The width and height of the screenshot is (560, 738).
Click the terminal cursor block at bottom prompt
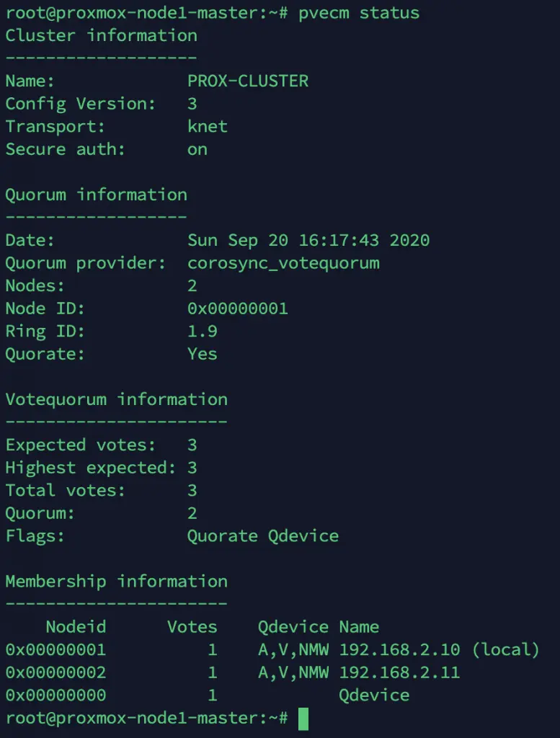303,719
